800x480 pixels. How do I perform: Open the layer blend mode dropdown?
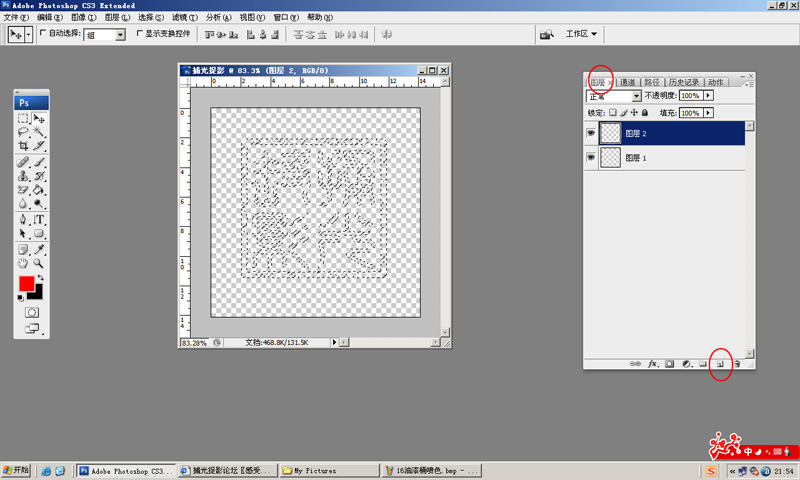click(614, 96)
